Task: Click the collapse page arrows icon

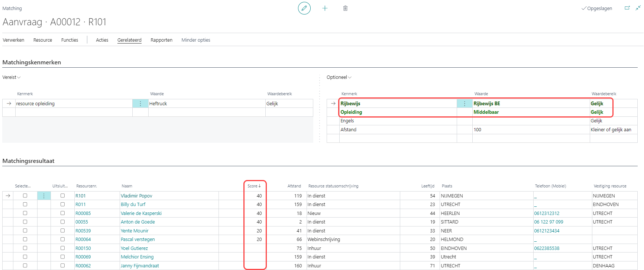Action: 638,8
